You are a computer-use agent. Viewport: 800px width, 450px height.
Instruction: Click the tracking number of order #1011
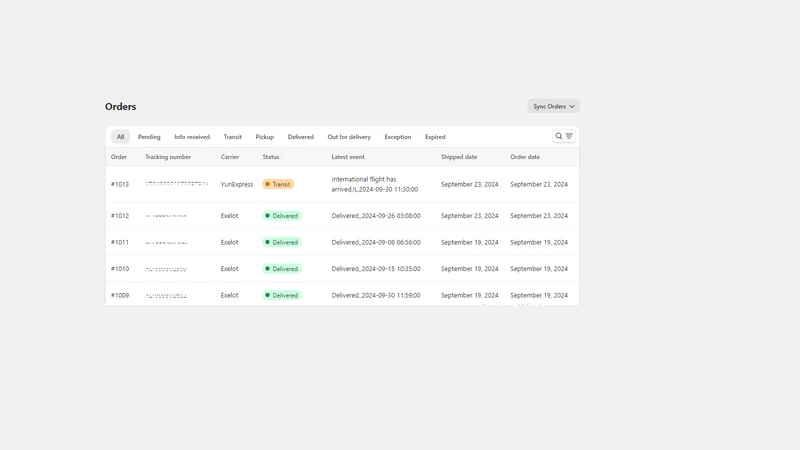pos(166,242)
